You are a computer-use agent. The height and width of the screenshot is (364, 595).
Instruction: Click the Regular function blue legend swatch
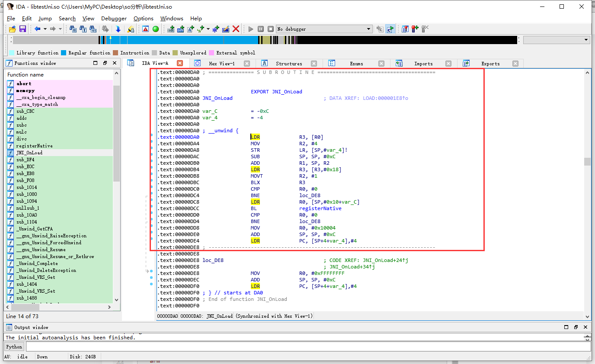tap(64, 53)
